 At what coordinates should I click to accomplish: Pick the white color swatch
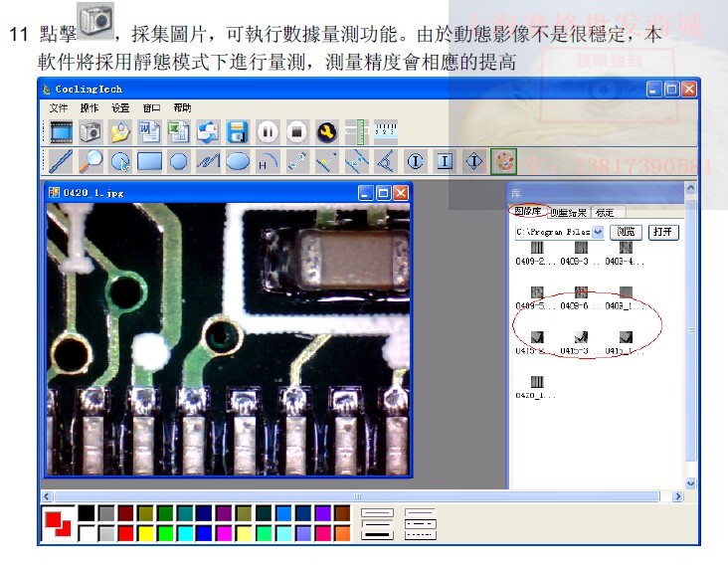[87, 533]
